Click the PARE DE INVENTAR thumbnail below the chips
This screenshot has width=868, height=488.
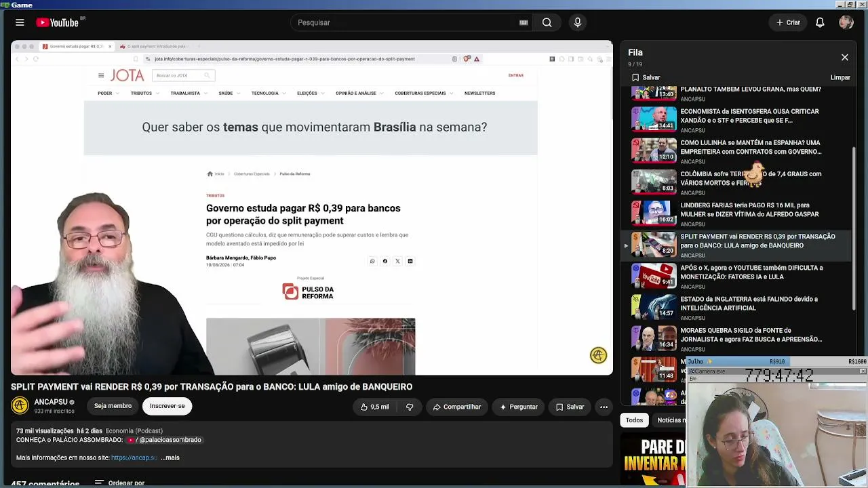[x=654, y=460]
